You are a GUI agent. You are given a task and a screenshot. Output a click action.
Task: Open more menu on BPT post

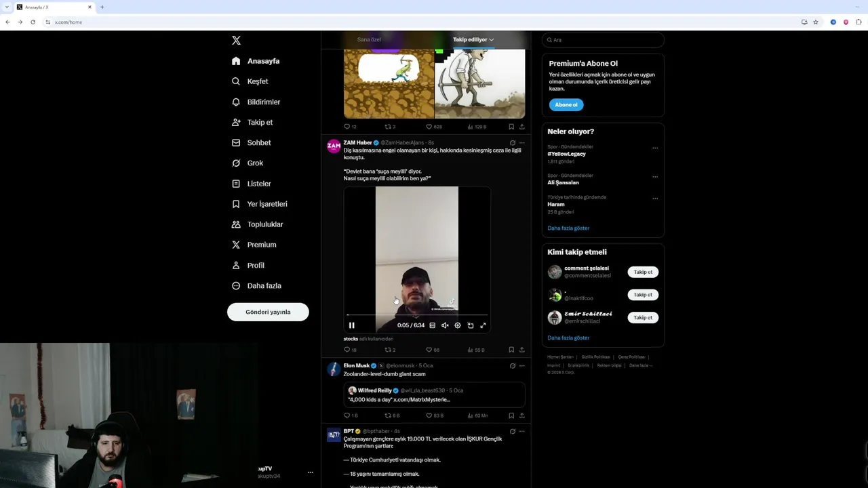click(521, 431)
